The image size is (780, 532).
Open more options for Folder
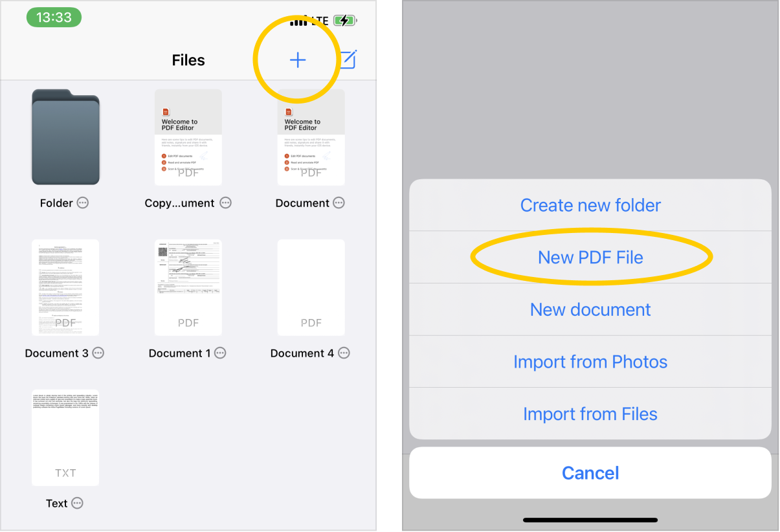point(83,203)
